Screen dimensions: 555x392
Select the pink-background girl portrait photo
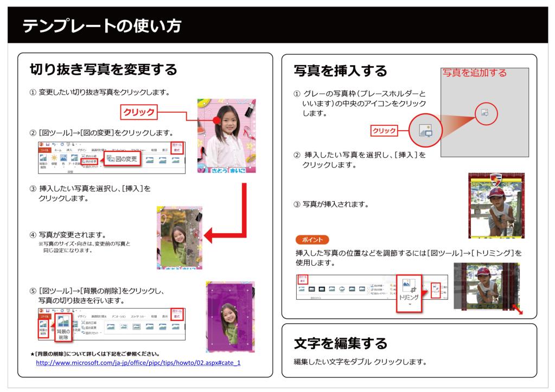(x=227, y=136)
